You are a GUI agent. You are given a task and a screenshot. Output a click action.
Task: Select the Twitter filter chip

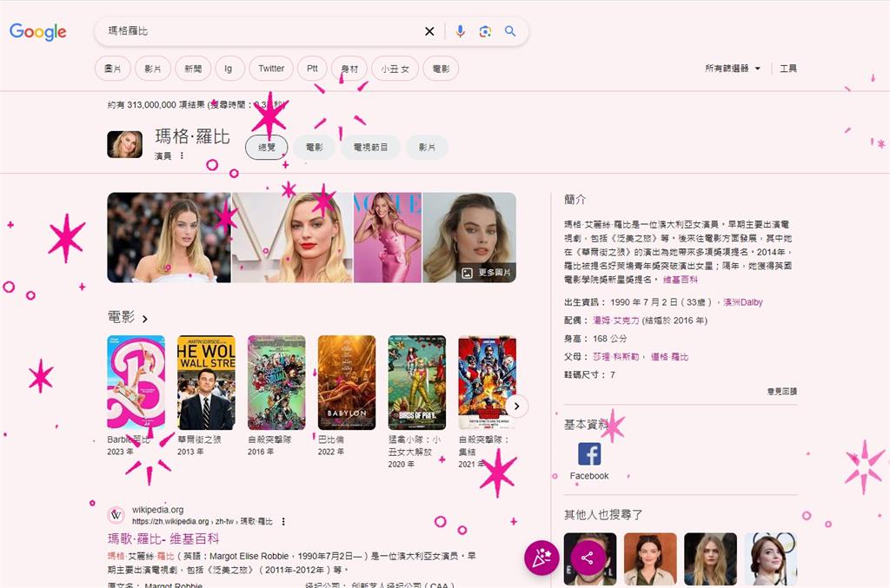pyautogui.click(x=271, y=69)
